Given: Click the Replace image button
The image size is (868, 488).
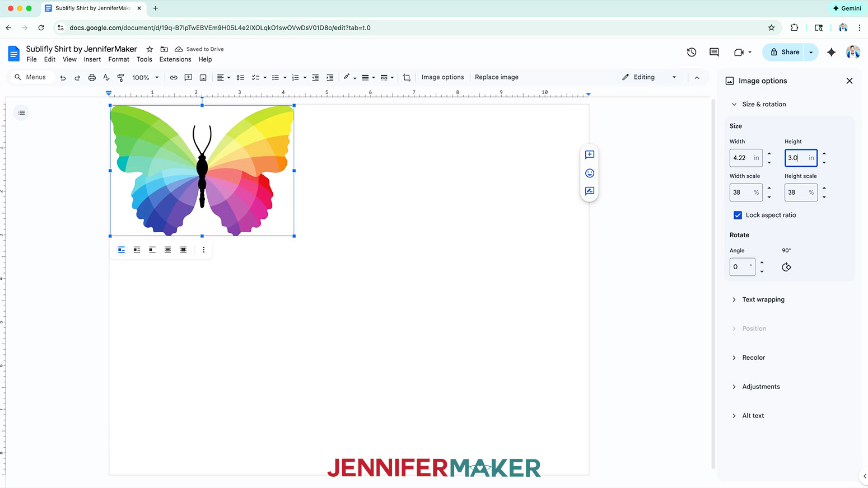Looking at the screenshot, I should [497, 77].
